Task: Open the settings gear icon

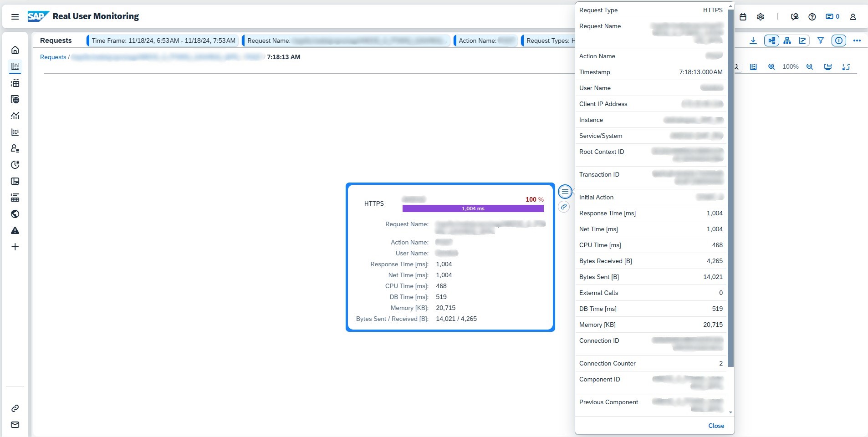Action: coord(761,17)
